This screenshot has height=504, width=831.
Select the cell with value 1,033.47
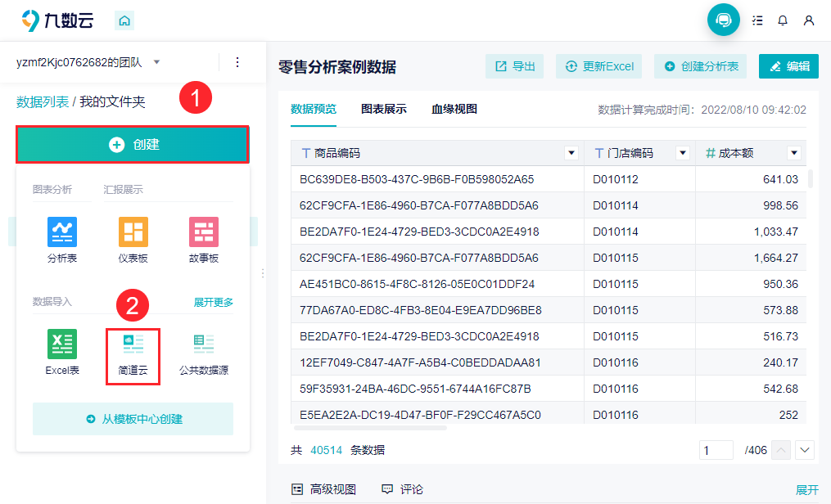(751, 232)
